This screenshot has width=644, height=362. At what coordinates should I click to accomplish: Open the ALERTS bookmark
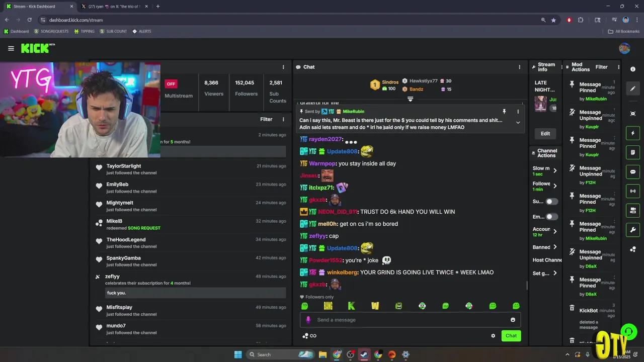click(x=141, y=31)
